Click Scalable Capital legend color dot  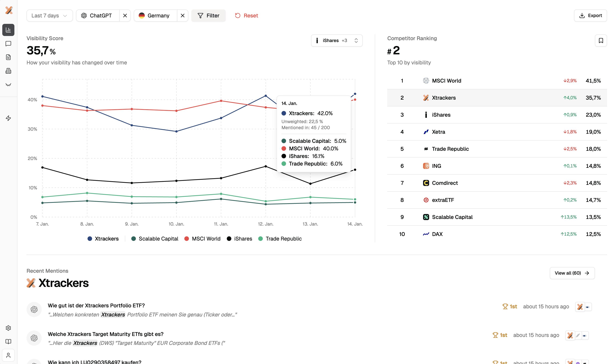pyautogui.click(x=133, y=239)
